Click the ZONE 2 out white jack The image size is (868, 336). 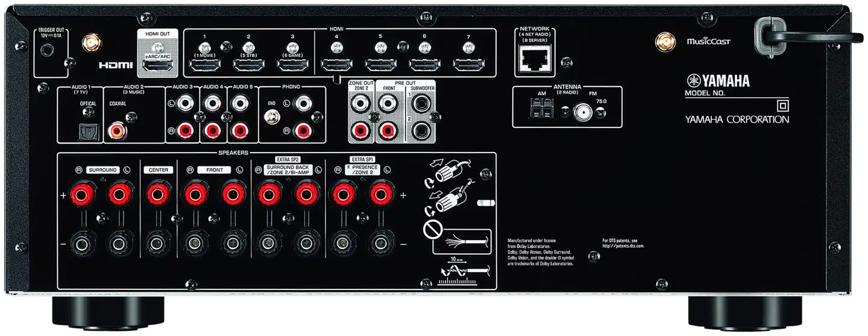click(361, 104)
